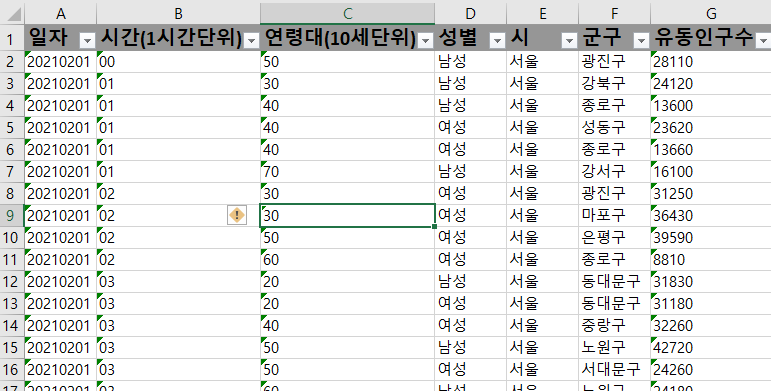Select row 2 header
This screenshot has width=771, height=391.
click(x=12, y=61)
